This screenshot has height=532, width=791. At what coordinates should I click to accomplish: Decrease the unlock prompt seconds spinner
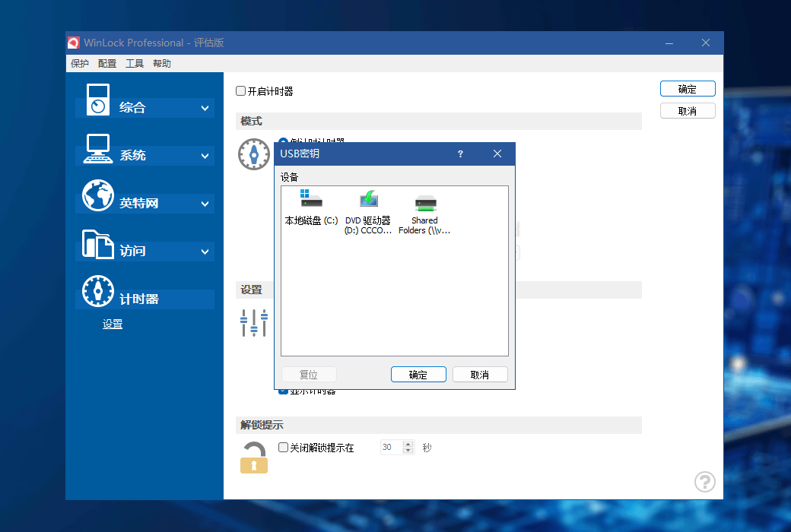tap(408, 451)
